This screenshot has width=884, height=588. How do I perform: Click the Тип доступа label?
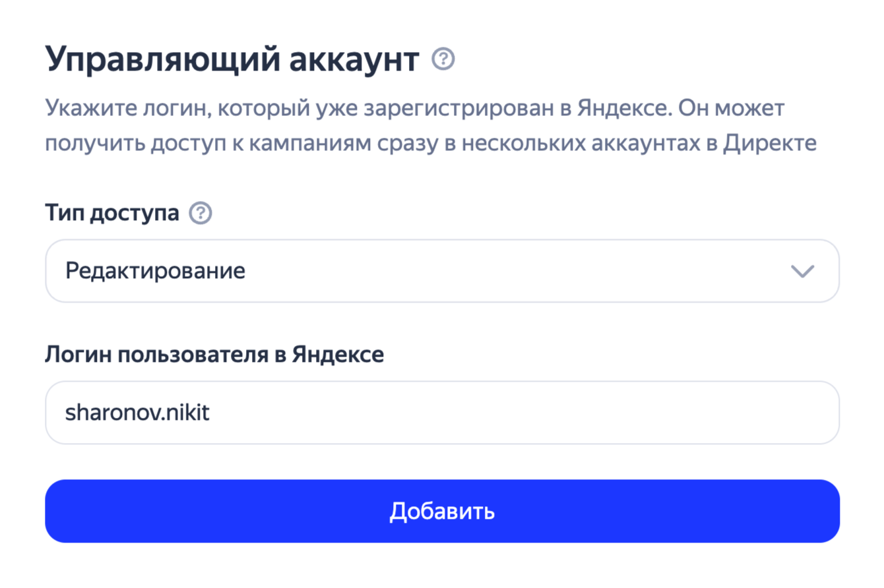pos(112,214)
